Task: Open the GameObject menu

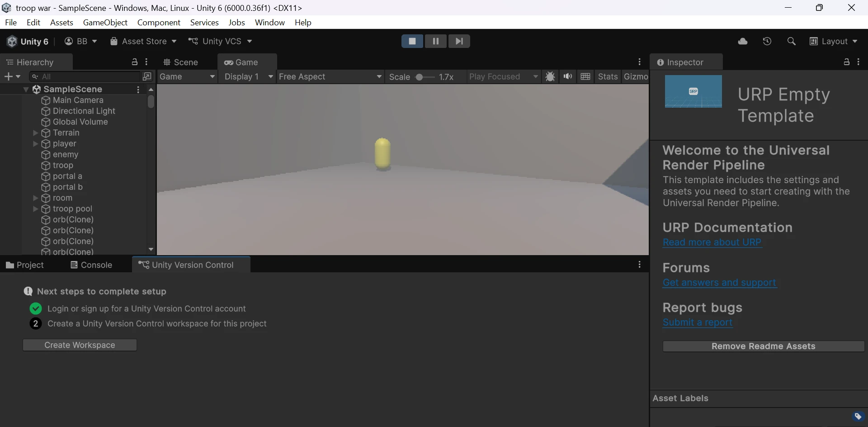Action: (x=105, y=22)
